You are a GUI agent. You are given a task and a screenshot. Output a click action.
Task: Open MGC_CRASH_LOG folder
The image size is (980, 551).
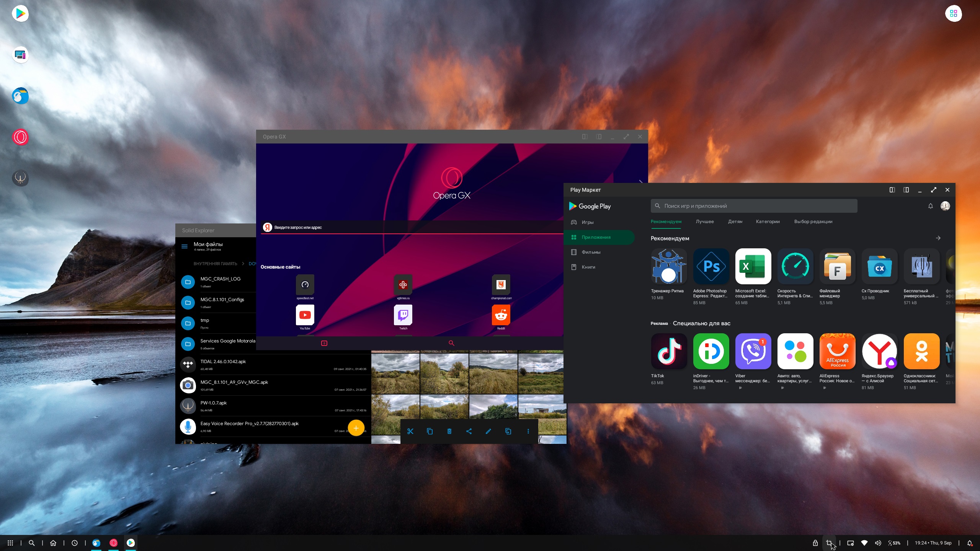tap(216, 282)
